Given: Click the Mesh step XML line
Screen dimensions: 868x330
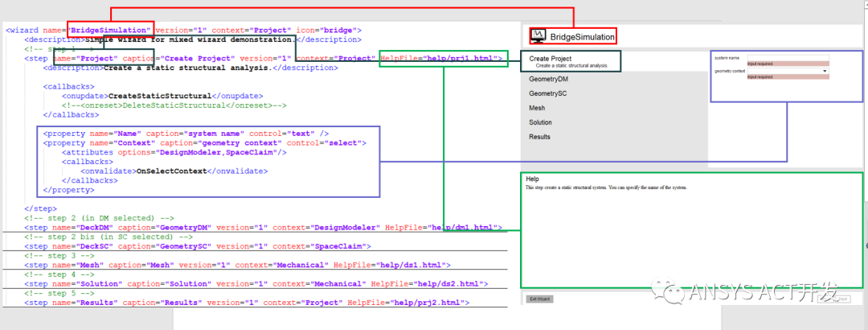Looking at the screenshot, I should coord(237,265).
